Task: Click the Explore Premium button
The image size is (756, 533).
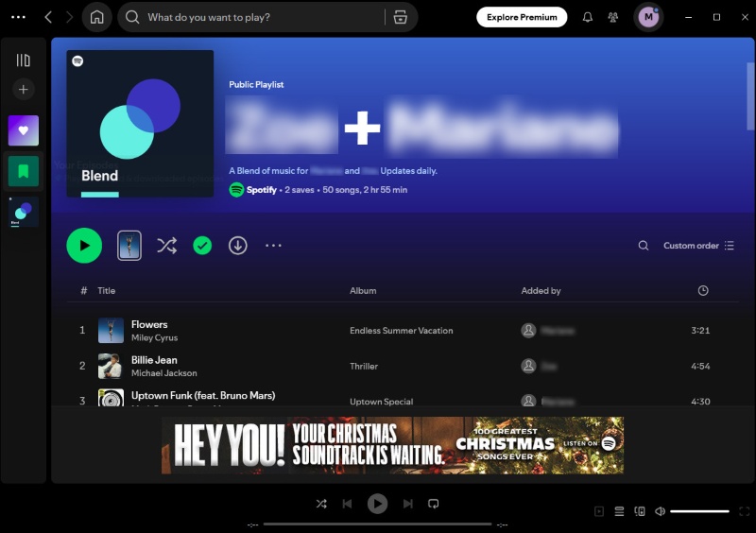Action: click(522, 17)
